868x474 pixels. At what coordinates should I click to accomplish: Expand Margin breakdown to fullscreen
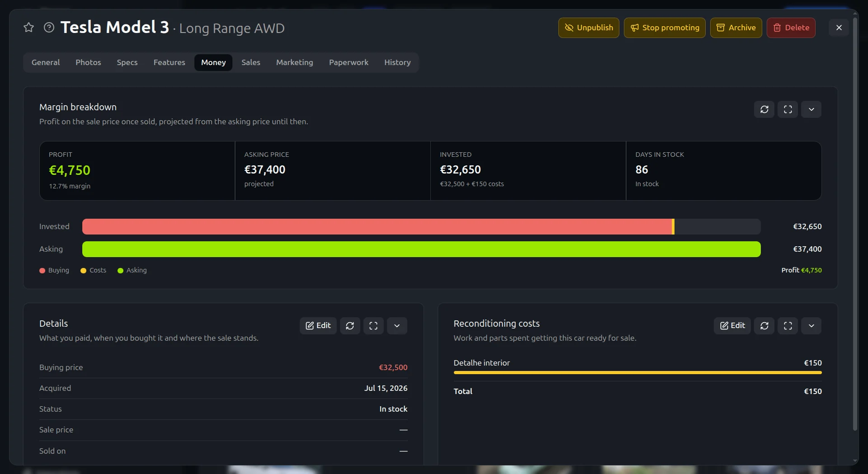pos(788,109)
